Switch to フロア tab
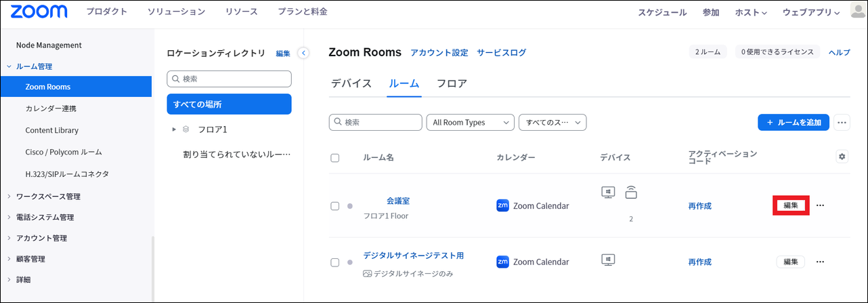Viewport: 868px width, 303px height. (452, 84)
